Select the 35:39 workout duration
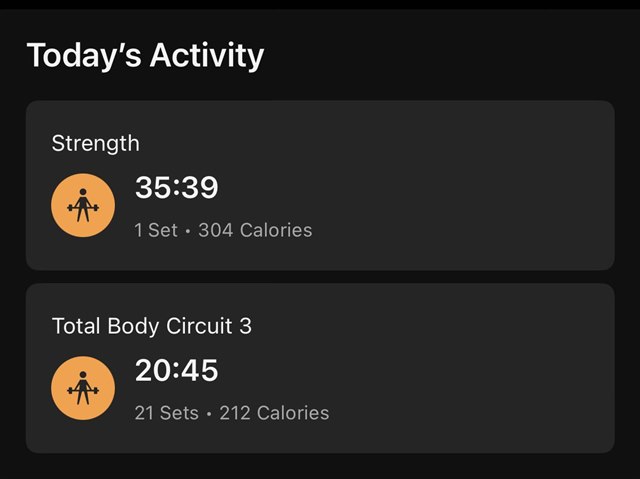This screenshot has height=479, width=640. (176, 187)
